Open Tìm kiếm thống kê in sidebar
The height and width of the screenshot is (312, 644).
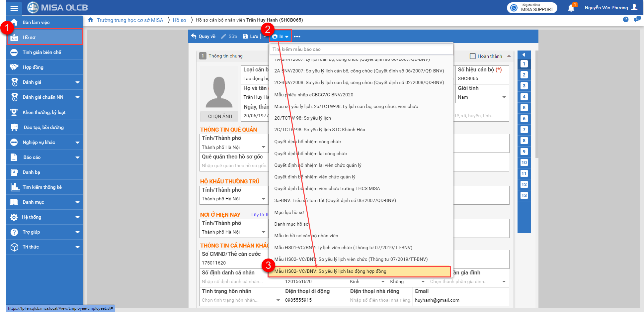[42, 187]
